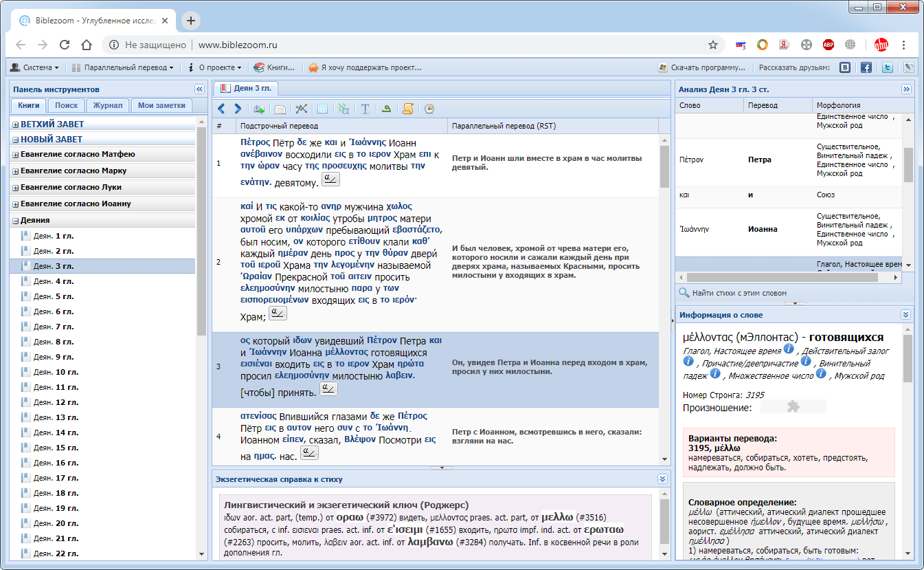The width and height of the screenshot is (924, 570).
Task: Expand Евангелие согласно Матфею
Action: pos(16,155)
